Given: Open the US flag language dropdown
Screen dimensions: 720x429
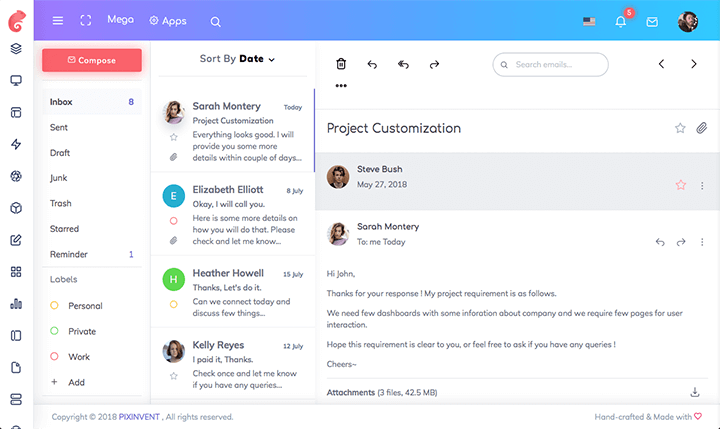Looking at the screenshot, I should coord(589,21).
